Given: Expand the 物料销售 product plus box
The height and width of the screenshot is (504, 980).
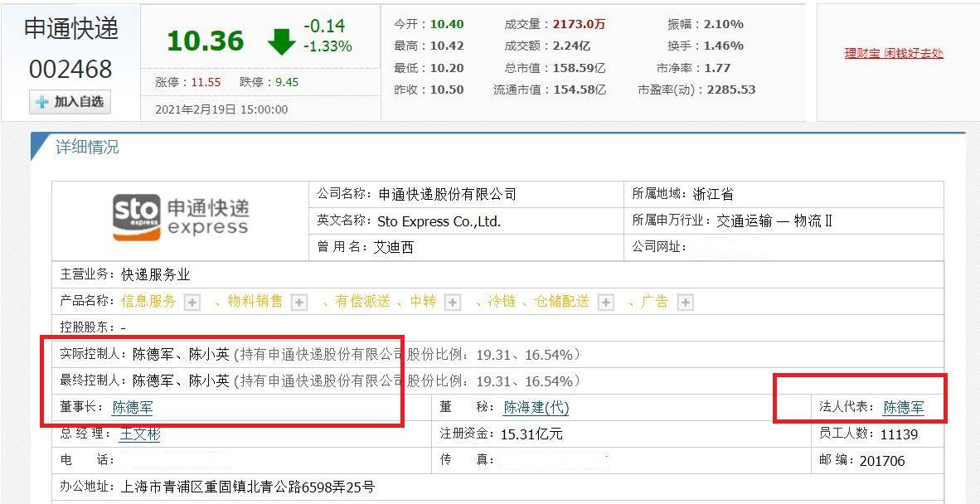Looking at the screenshot, I should (x=300, y=303).
